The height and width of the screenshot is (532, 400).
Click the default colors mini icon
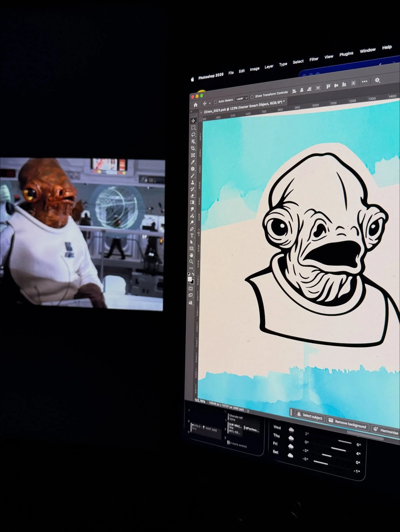tap(189, 274)
